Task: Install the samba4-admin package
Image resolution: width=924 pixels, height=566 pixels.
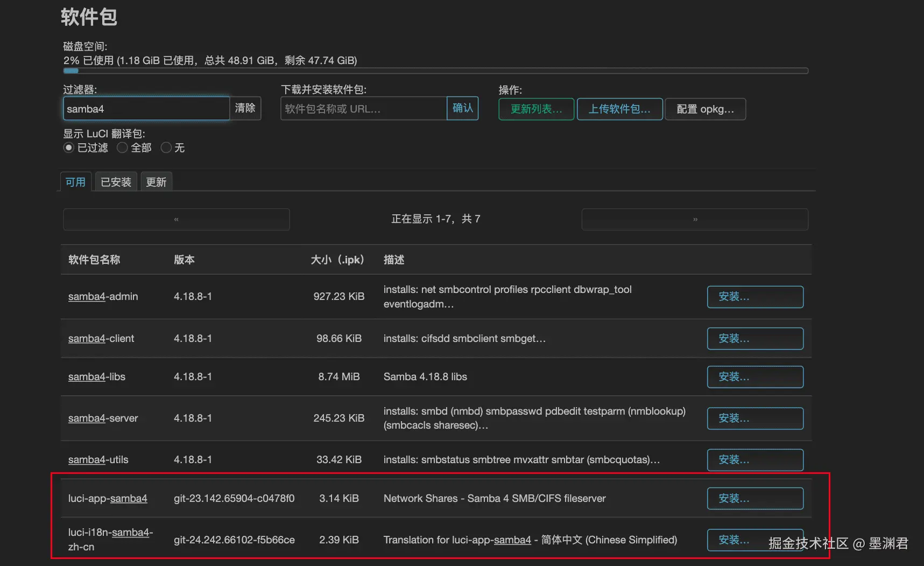Action: (755, 297)
